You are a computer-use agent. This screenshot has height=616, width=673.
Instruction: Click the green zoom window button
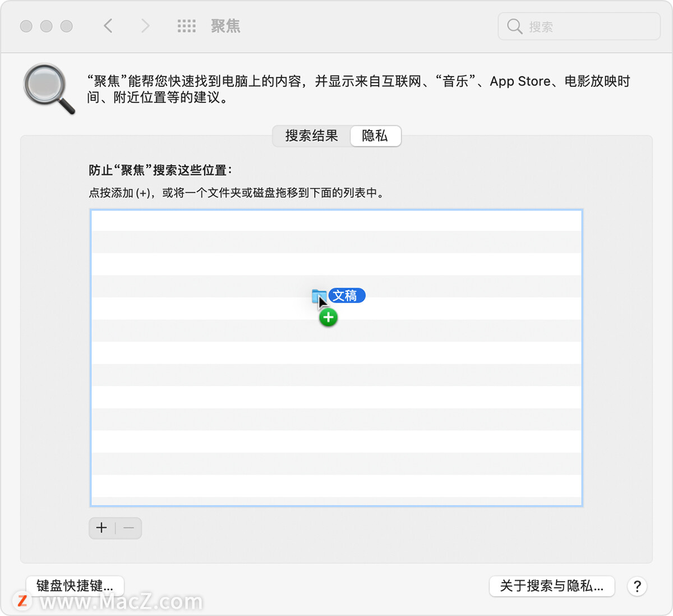pyautogui.click(x=67, y=26)
